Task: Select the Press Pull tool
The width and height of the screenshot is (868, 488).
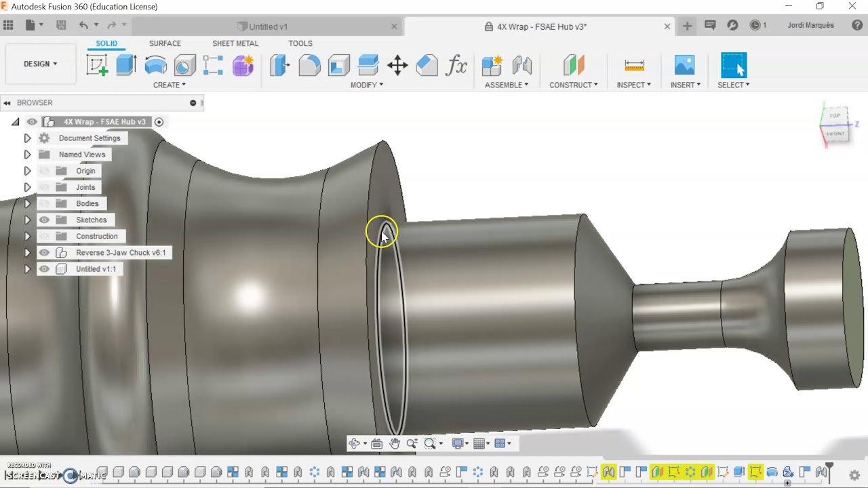Action: point(280,65)
